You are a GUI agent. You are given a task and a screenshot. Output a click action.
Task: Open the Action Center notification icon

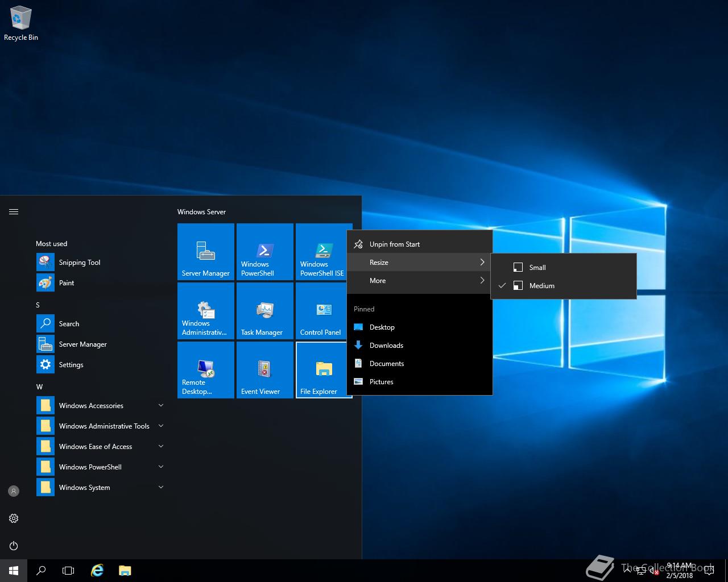coord(709,571)
